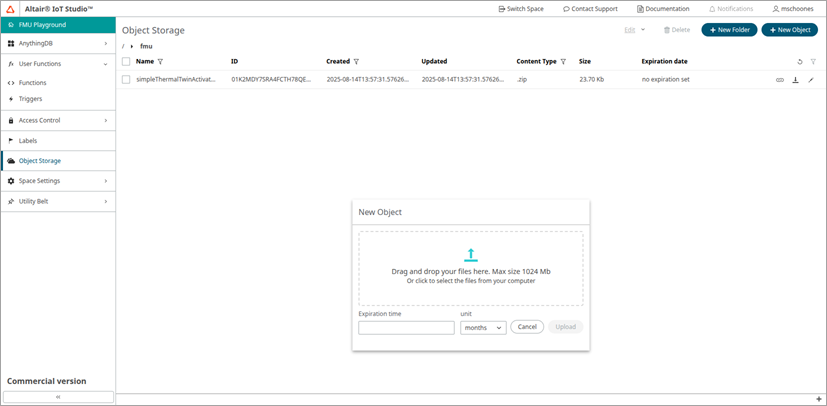The width and height of the screenshot is (827, 406).
Task: Click the New Folder button
Action: tap(728, 30)
